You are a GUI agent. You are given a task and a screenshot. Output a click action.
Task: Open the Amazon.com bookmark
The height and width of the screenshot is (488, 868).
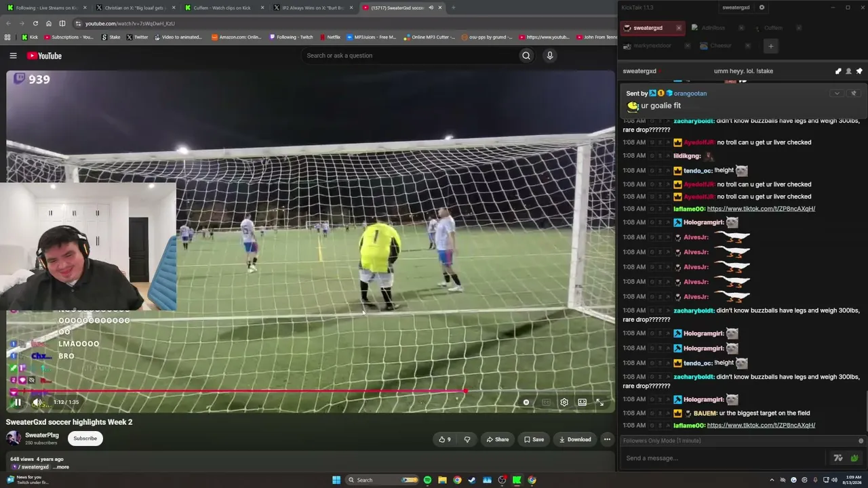(236, 37)
